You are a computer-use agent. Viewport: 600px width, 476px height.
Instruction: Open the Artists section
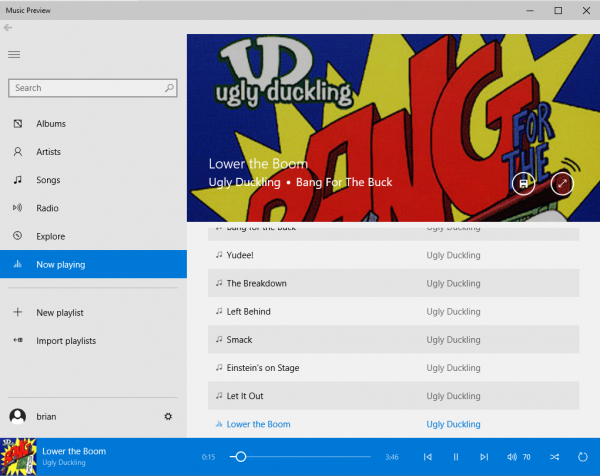coord(93,152)
